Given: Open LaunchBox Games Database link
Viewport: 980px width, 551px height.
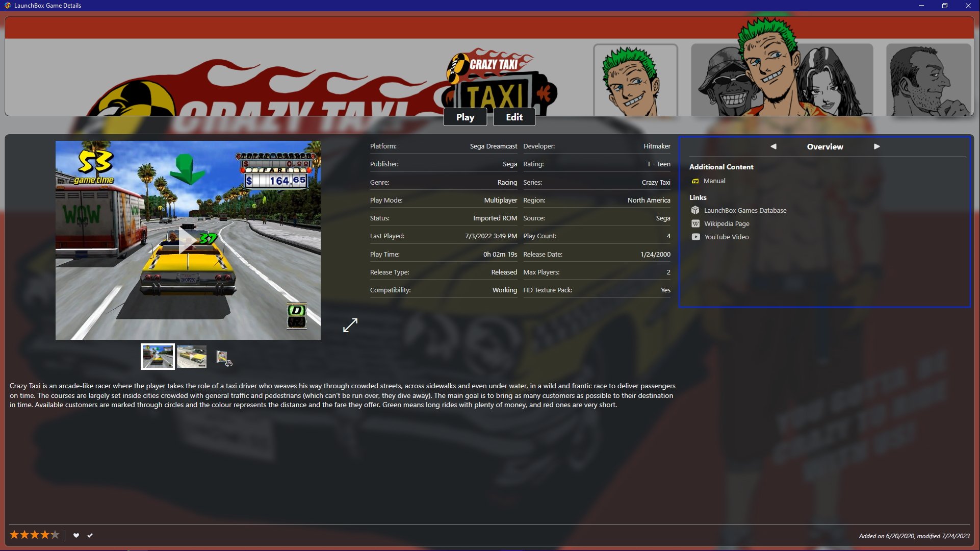Looking at the screenshot, I should 745,210.
